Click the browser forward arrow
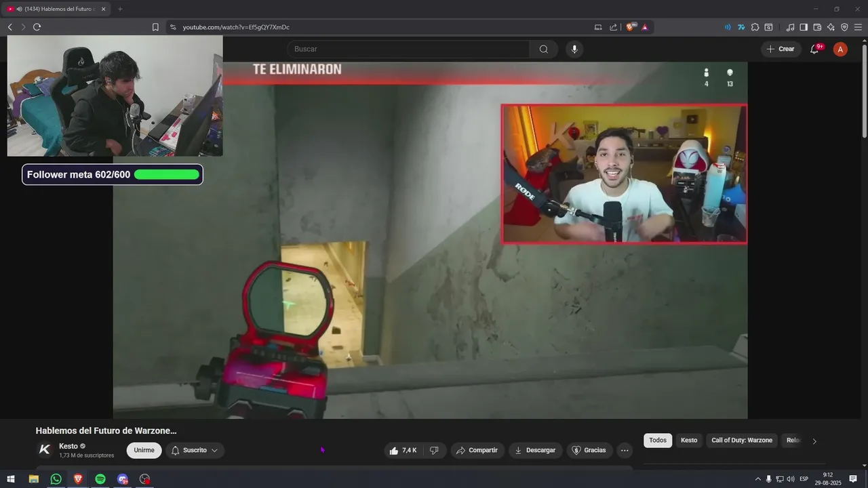Image resolution: width=868 pixels, height=488 pixels. [x=23, y=27]
